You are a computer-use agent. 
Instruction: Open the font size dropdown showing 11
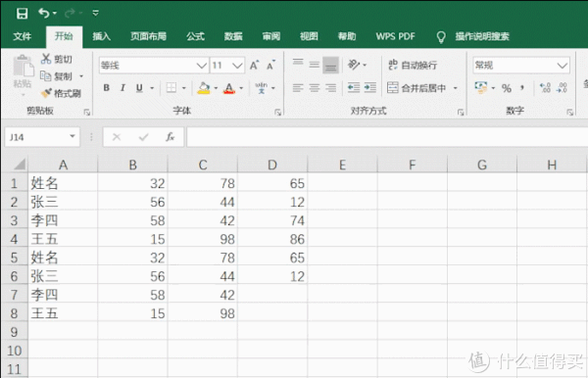point(237,66)
